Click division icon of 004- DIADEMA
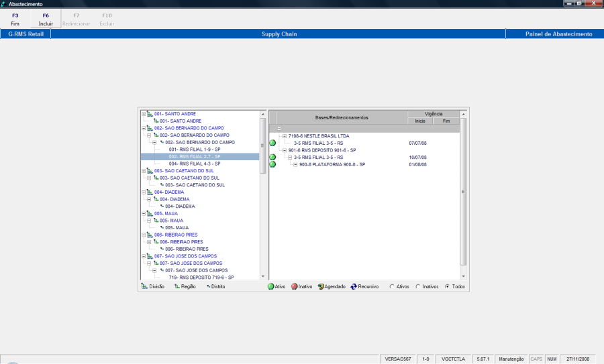 [150, 192]
